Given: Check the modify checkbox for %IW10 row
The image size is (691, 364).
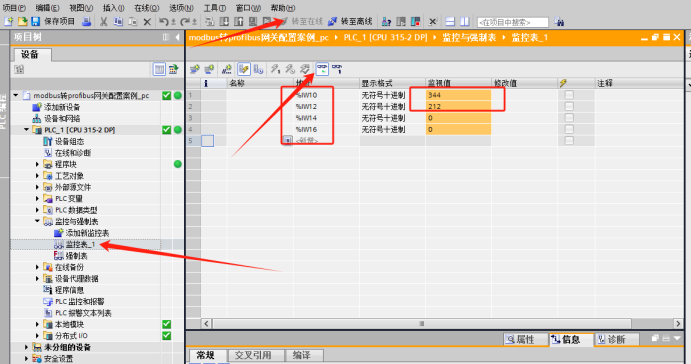Looking at the screenshot, I should [x=569, y=95].
